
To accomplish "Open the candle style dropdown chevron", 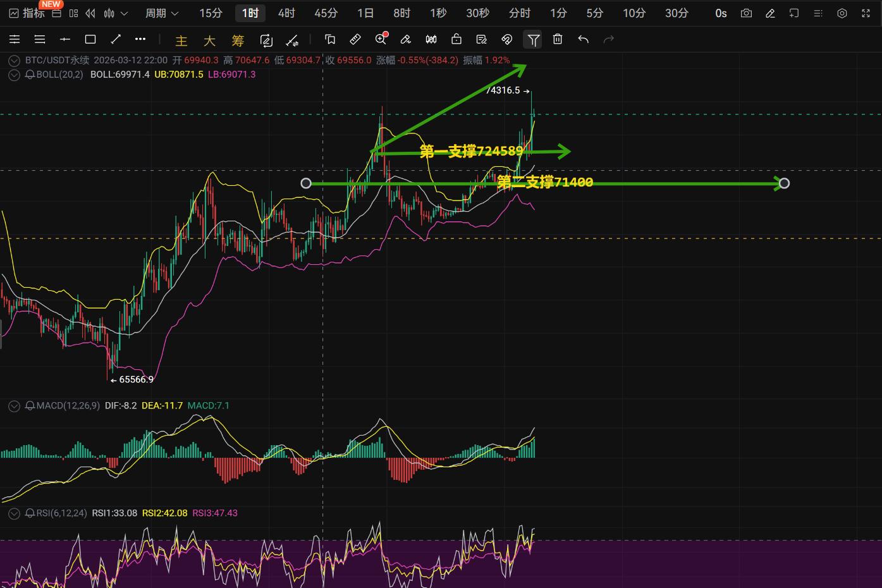I will pyautogui.click(x=123, y=13).
